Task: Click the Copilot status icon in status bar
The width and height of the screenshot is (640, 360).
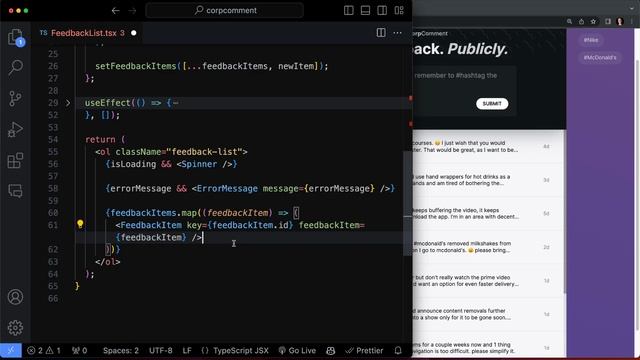Action: pos(331,351)
